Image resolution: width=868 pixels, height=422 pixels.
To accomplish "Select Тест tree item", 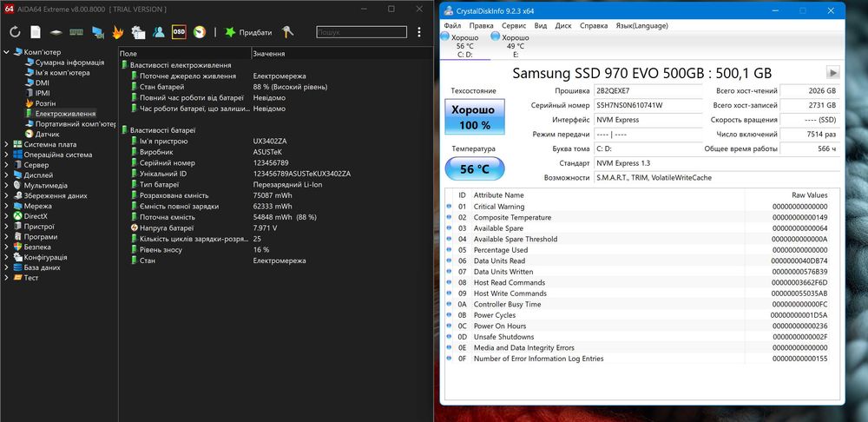I will [x=31, y=278].
